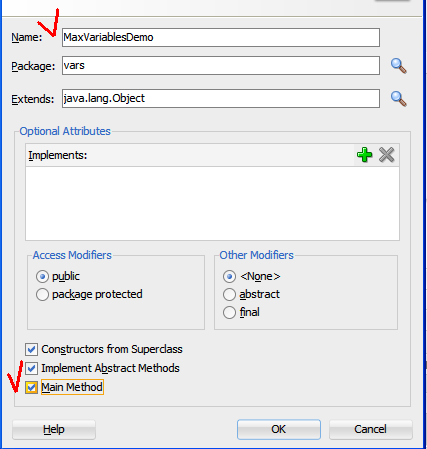The height and width of the screenshot is (449, 427).
Task: Click into the Name text field
Action: 221,37
